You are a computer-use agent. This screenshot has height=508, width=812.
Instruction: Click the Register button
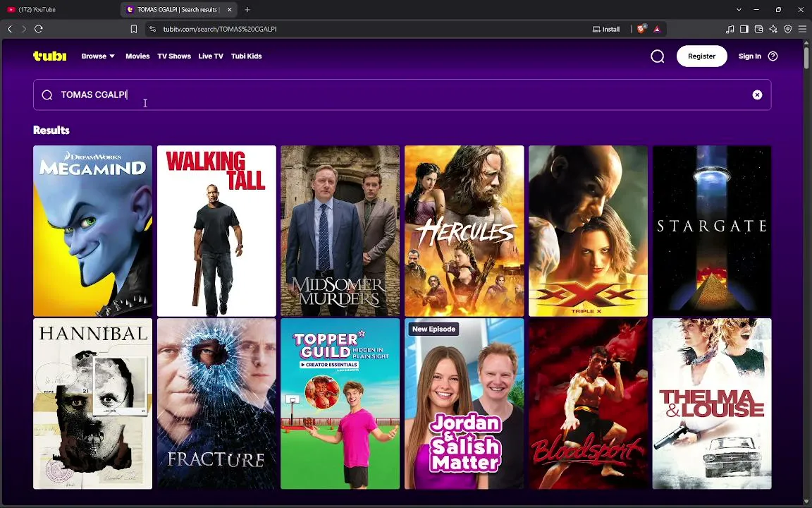(702, 56)
